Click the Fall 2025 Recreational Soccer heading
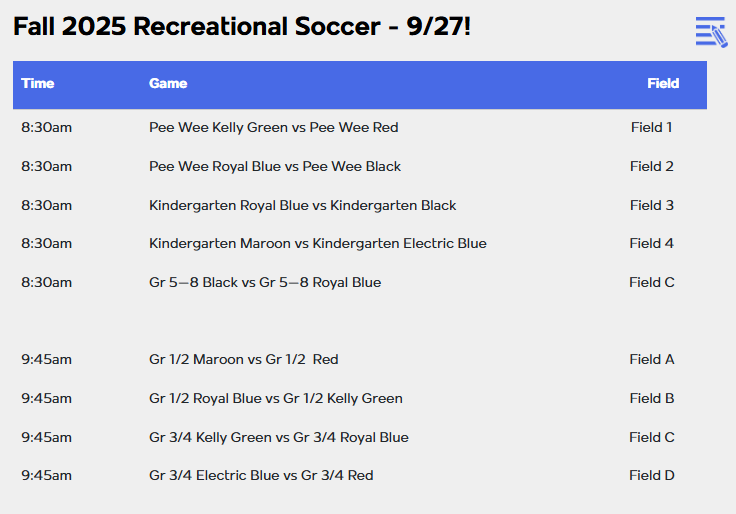Image resolution: width=736 pixels, height=514 pixels. point(242,27)
